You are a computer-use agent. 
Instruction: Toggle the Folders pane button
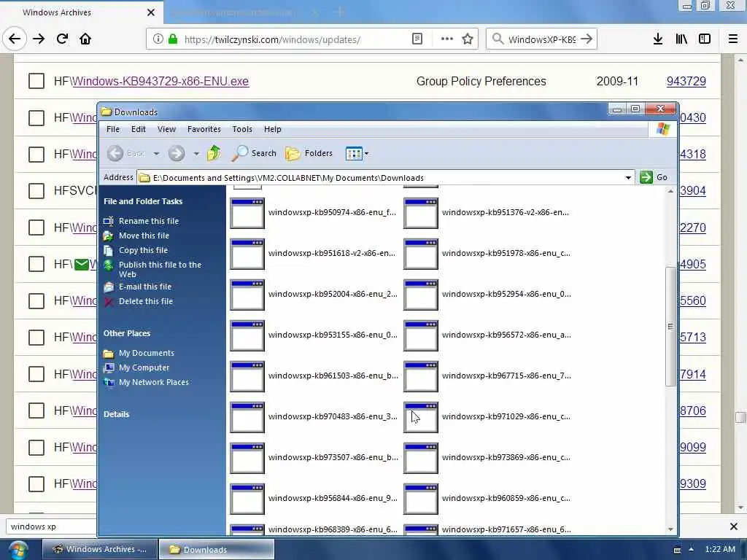(309, 153)
